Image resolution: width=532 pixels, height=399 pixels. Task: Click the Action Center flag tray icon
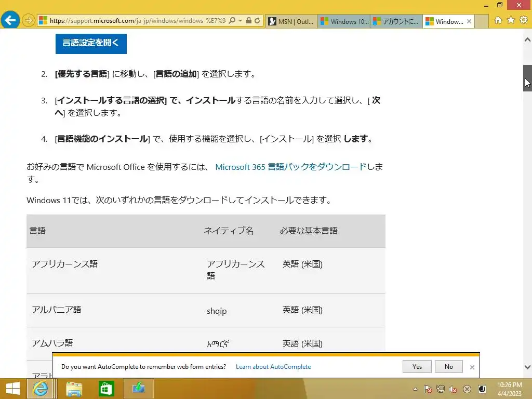pos(428,389)
